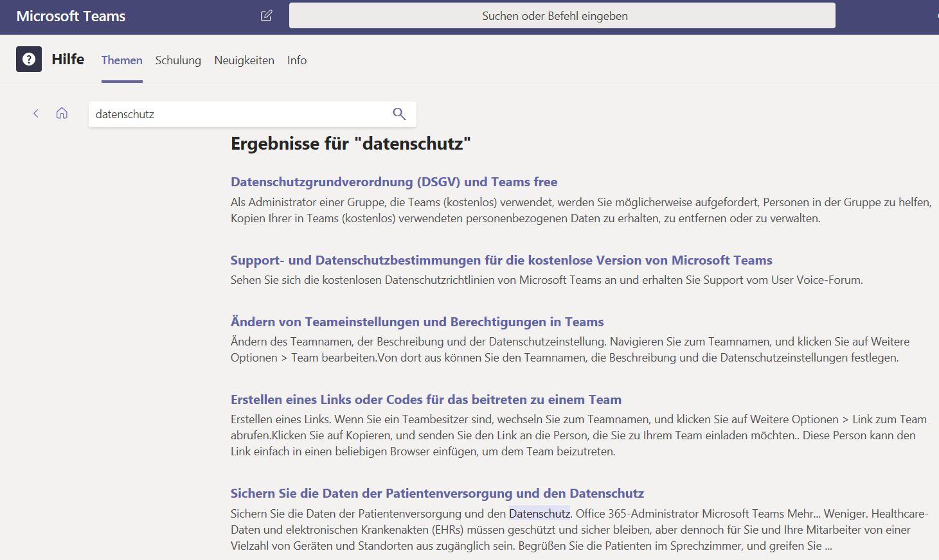Image resolution: width=939 pixels, height=560 pixels.
Task: Go back with the left chevron
Action: tap(36, 114)
